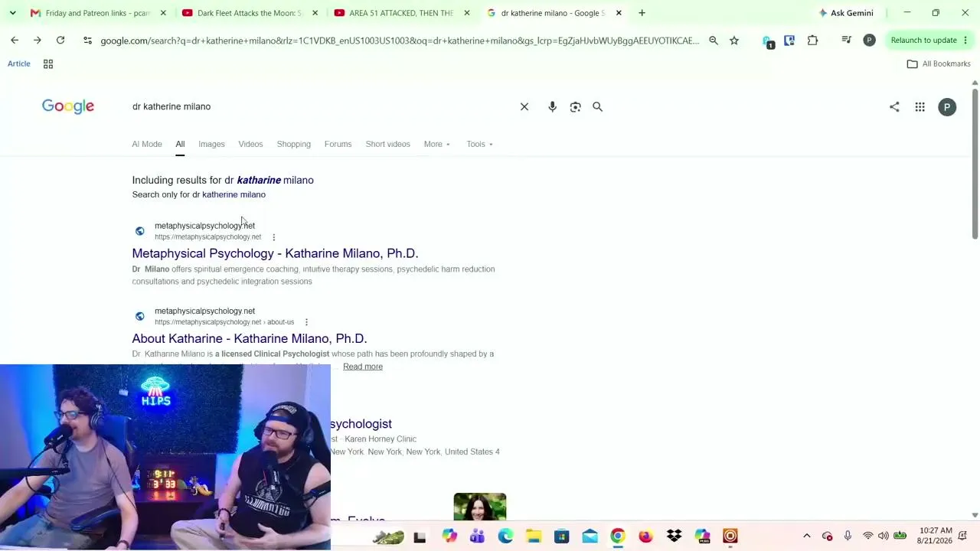Close the Dark Fleet Attacks the Moon tab
The width and height of the screenshot is (980, 551).
tap(315, 13)
